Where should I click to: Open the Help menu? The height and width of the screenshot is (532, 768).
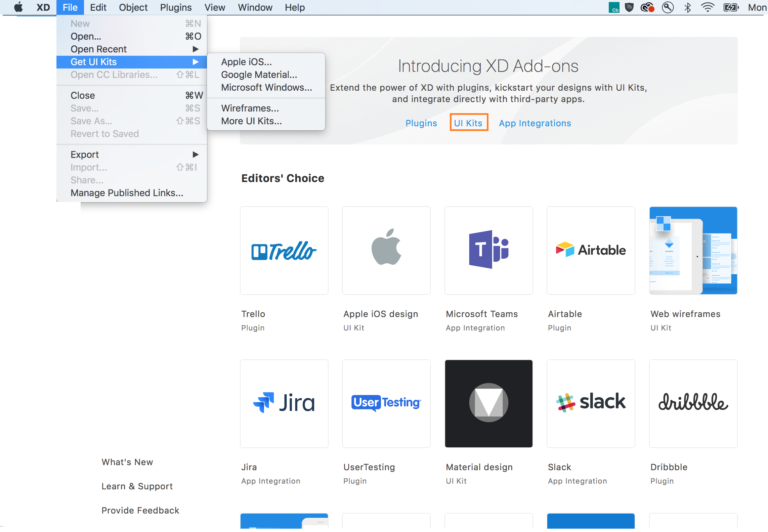295,7
